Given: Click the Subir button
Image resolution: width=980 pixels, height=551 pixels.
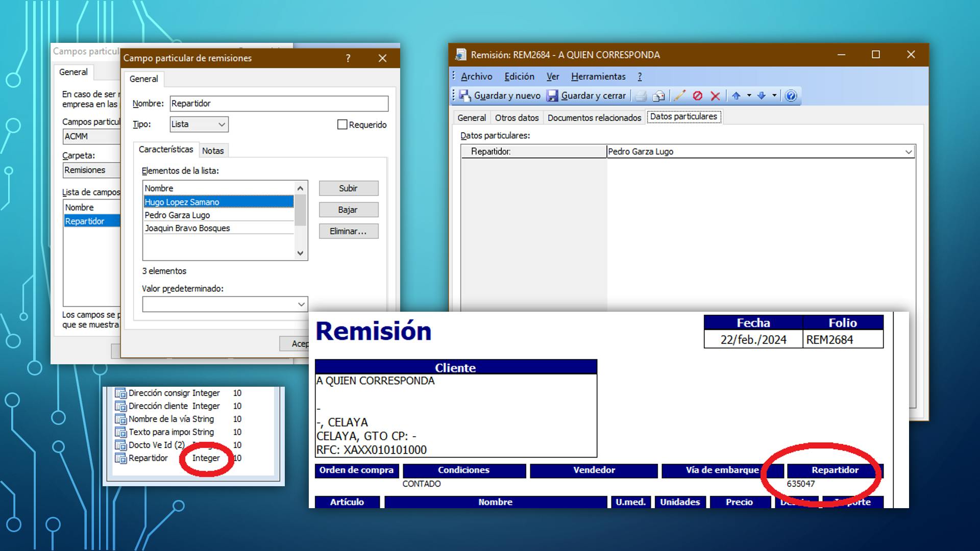Looking at the screenshot, I should (348, 188).
